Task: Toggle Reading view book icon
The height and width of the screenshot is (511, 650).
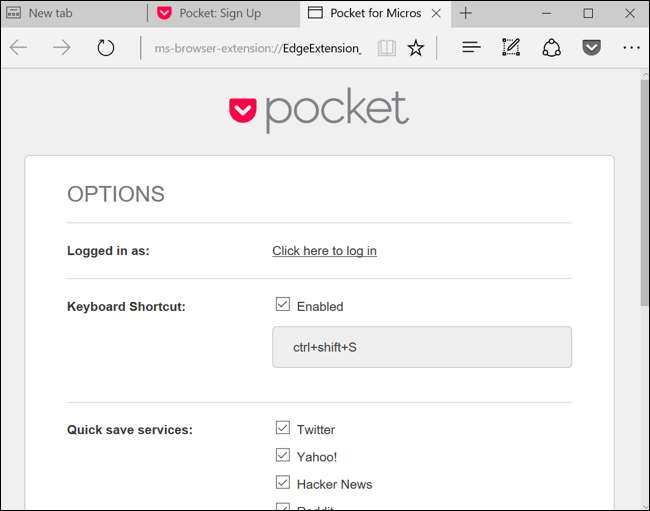Action: tap(387, 48)
